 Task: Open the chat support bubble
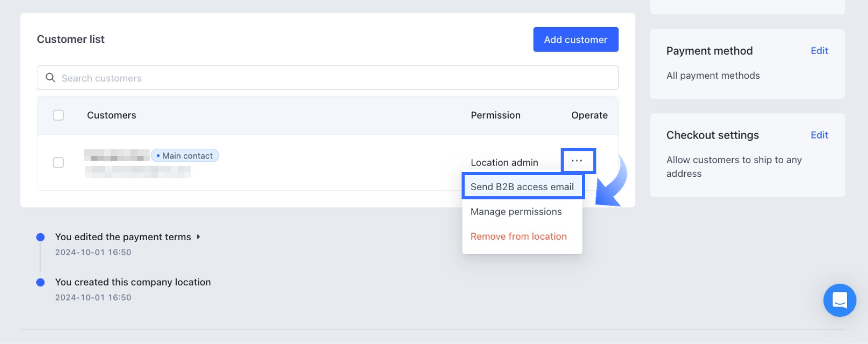pos(839,300)
